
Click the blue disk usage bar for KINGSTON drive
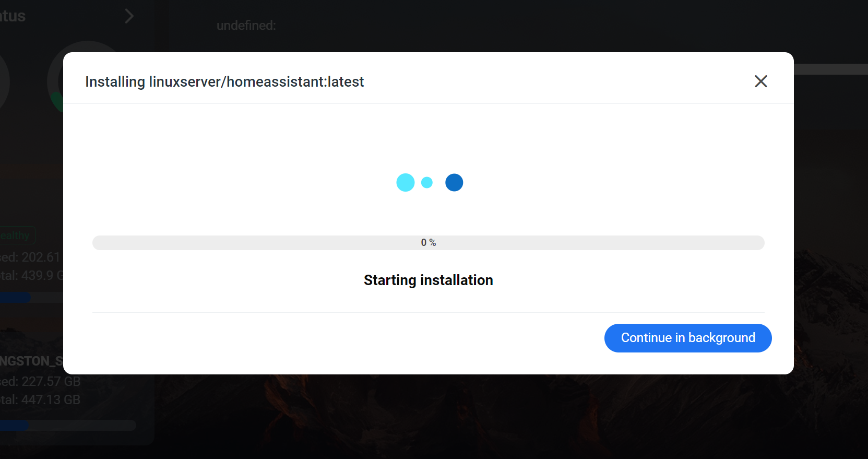coord(15,425)
